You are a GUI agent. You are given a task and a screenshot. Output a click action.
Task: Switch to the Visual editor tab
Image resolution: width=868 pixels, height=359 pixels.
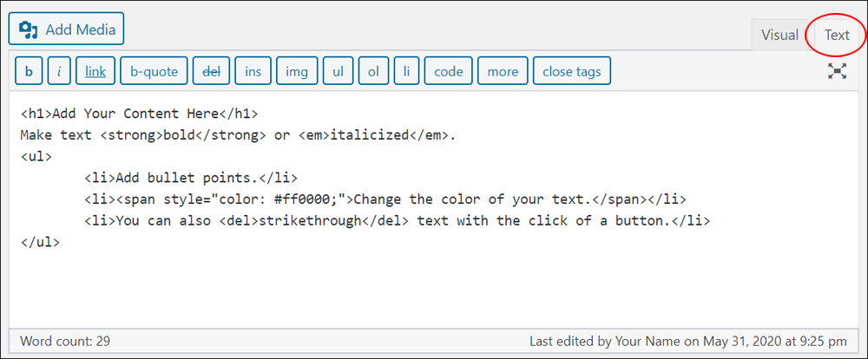(x=779, y=35)
